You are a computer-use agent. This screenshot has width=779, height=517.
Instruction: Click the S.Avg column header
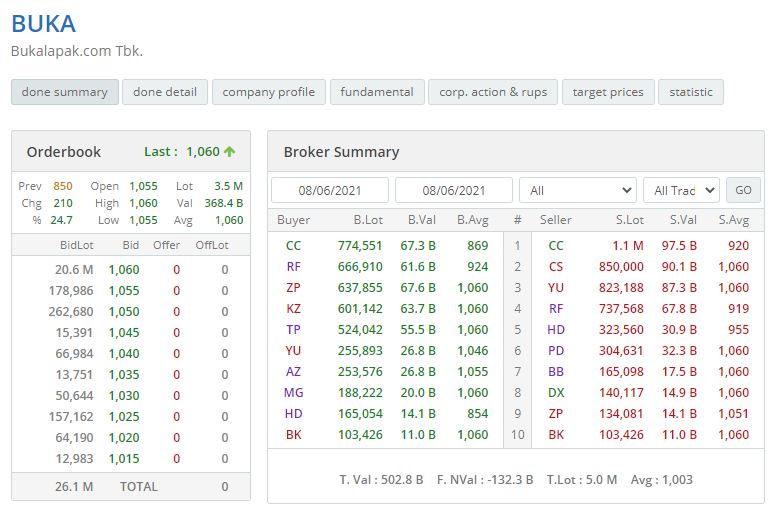coord(734,220)
